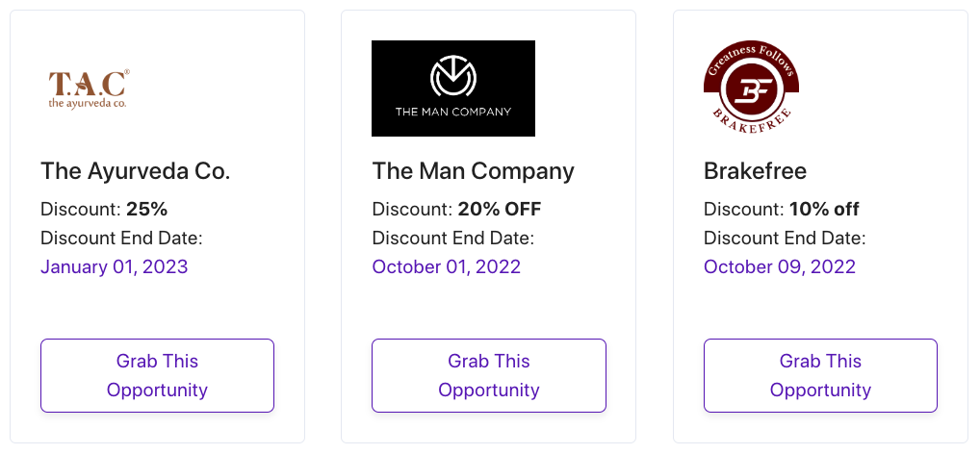Grab The Man Company opportunity button
This screenshot has height=454, width=980.
489,375
